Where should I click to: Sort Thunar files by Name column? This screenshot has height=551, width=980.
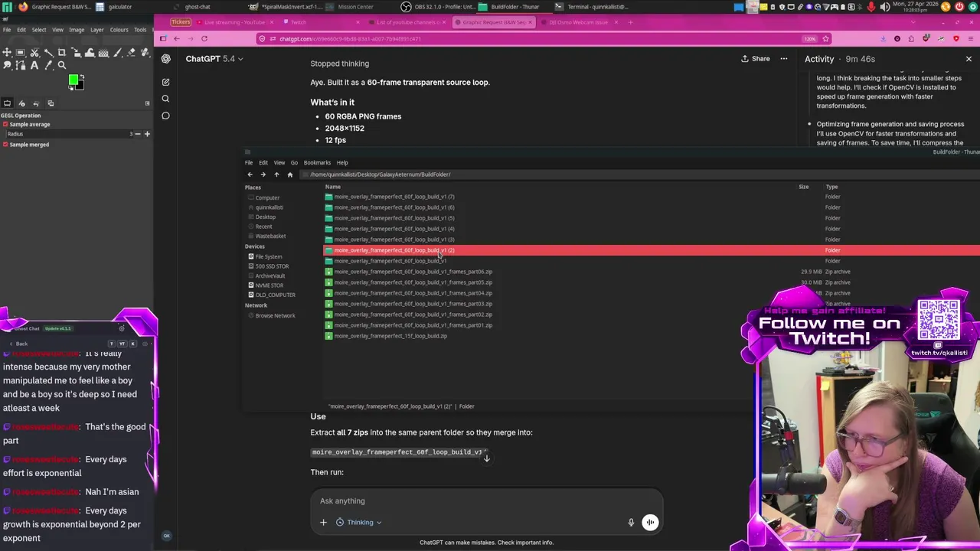[x=332, y=187]
